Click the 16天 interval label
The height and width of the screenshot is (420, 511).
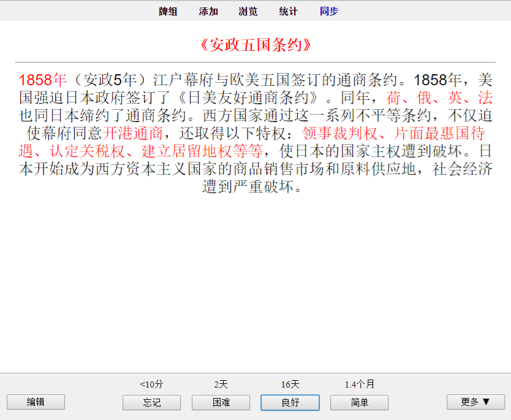click(290, 384)
